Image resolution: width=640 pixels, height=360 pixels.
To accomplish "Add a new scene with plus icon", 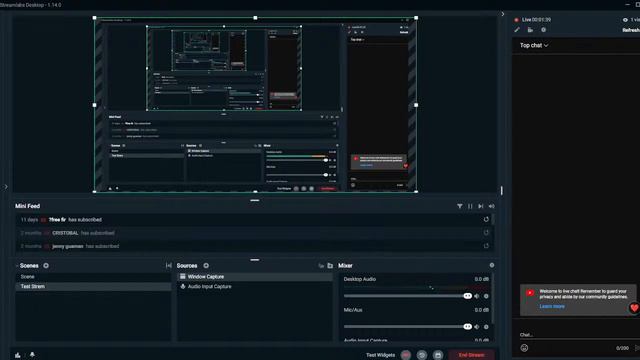I will pyautogui.click(x=46, y=266).
